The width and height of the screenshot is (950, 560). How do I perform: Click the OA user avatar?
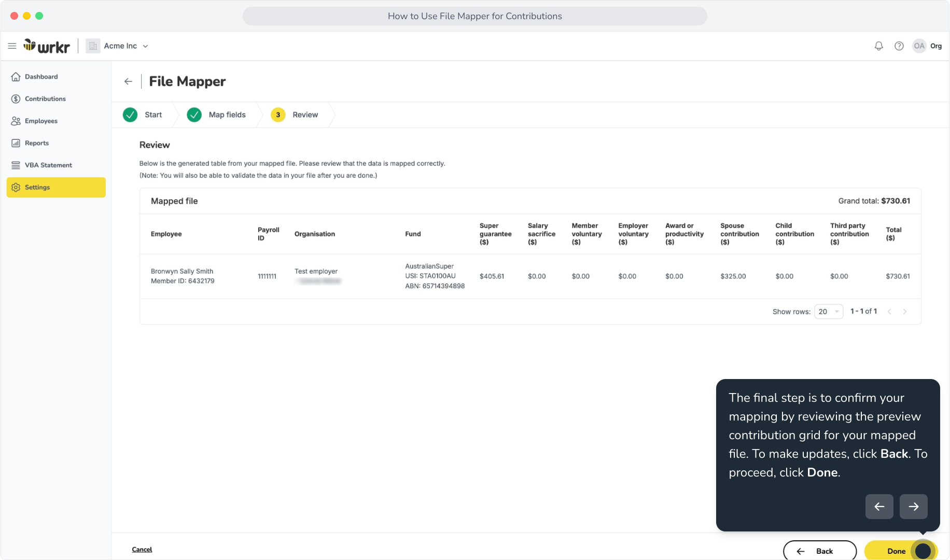tap(919, 46)
